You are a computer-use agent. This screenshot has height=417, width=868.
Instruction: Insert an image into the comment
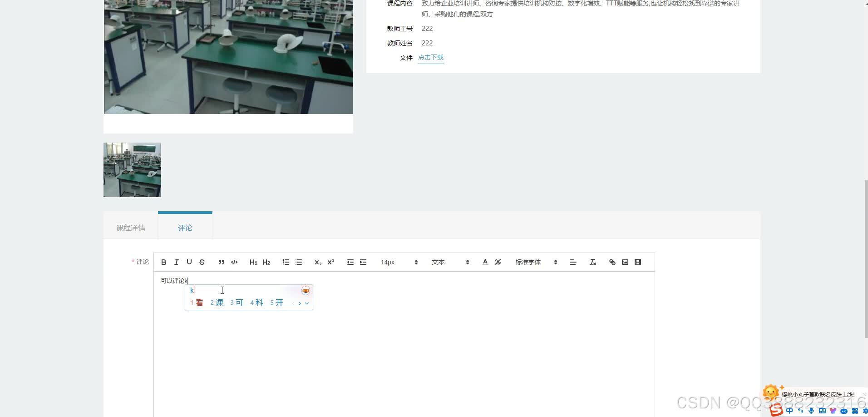click(625, 262)
